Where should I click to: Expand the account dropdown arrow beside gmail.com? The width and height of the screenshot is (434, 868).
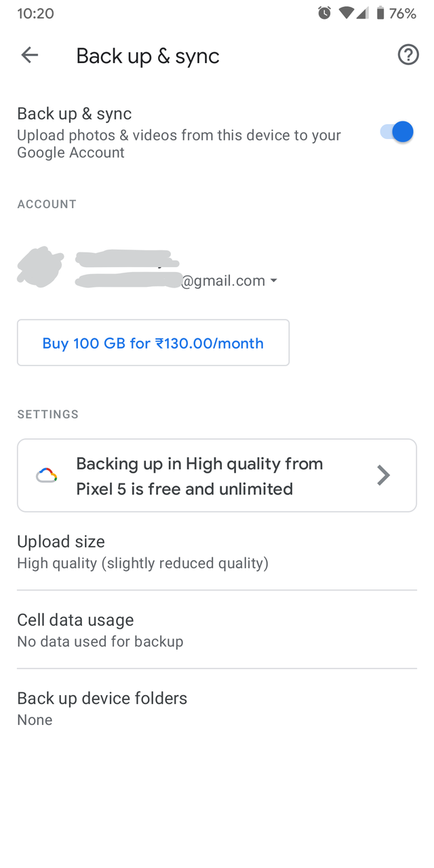(274, 281)
